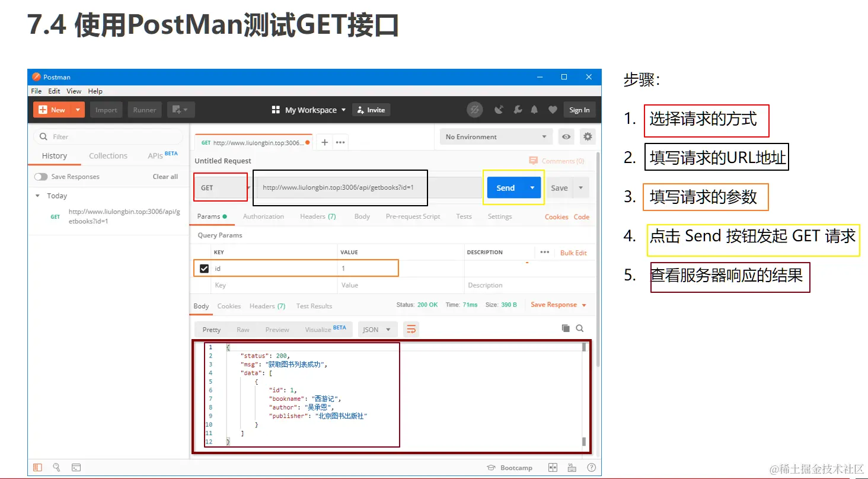The height and width of the screenshot is (479, 868).
Task: Select the Pre-request Script tab
Action: pyautogui.click(x=413, y=216)
